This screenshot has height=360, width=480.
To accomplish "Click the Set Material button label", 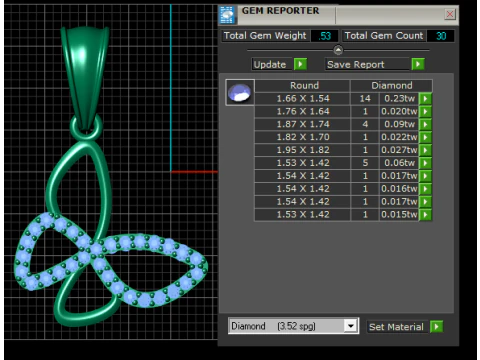I will point(397,327).
